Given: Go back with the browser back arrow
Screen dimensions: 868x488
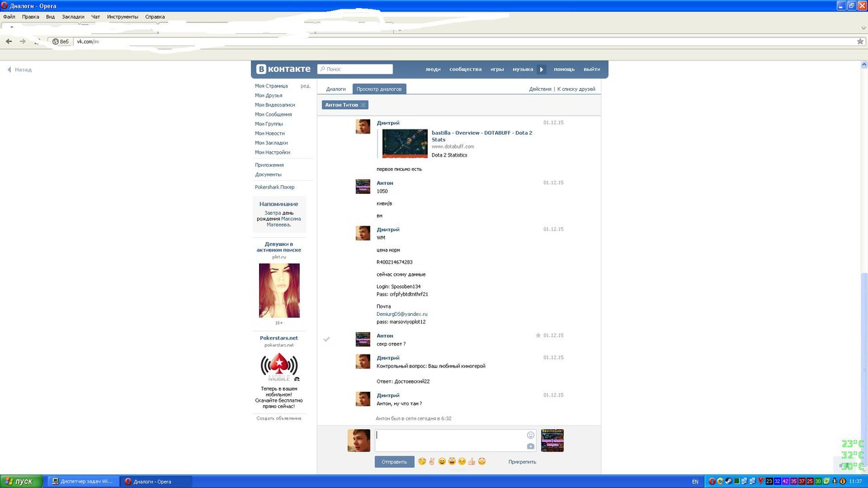Looking at the screenshot, I should click(9, 41).
